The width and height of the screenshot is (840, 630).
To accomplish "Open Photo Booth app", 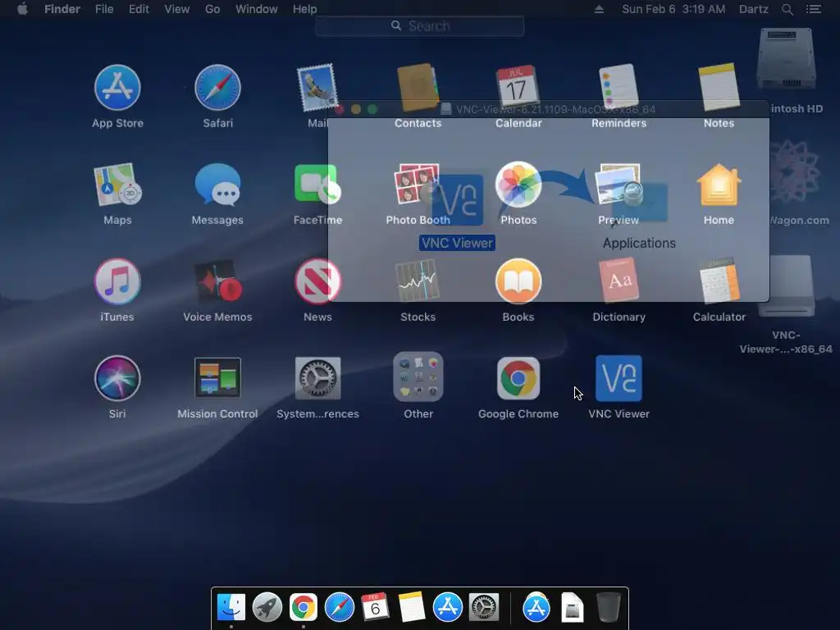I will point(418,185).
